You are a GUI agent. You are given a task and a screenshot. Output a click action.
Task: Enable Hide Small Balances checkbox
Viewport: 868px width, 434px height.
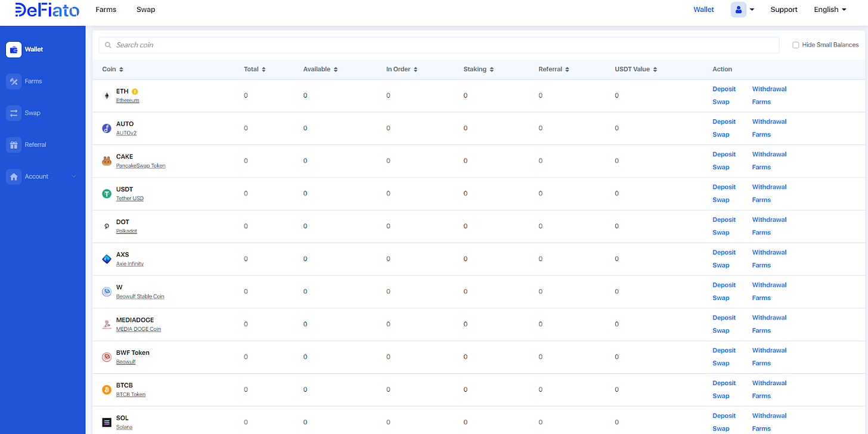(x=795, y=45)
